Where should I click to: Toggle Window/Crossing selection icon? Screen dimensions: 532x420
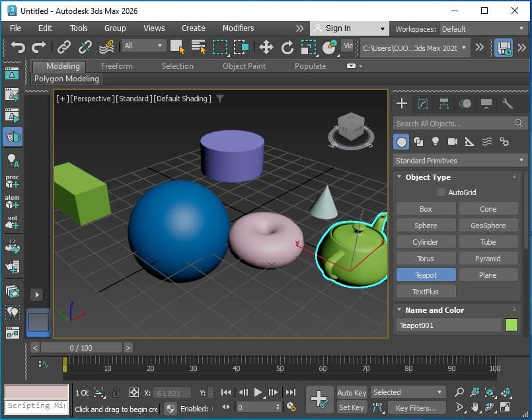pos(241,47)
